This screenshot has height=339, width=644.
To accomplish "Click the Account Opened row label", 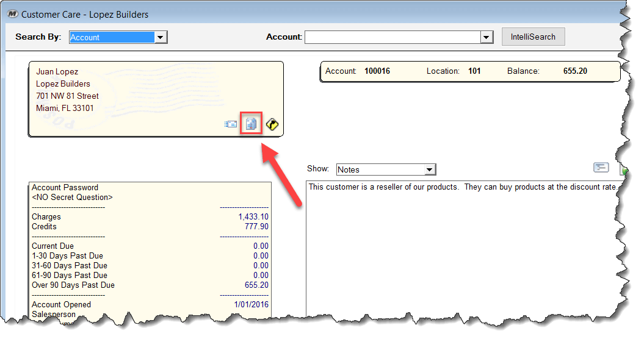I will point(61,304).
